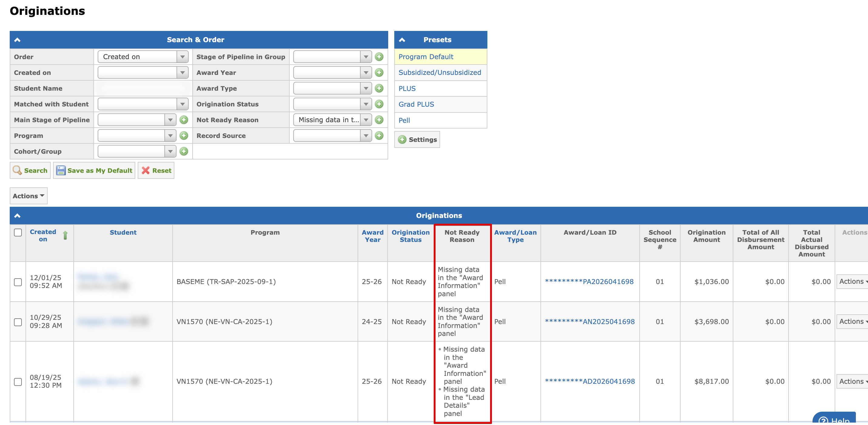Open the Origination Status filter dropdown
The height and width of the screenshot is (425, 868).
click(x=333, y=104)
